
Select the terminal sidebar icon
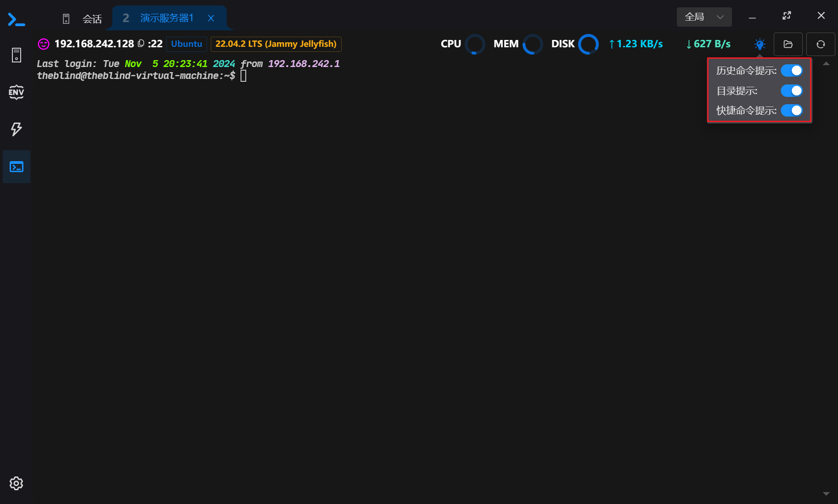(x=17, y=167)
